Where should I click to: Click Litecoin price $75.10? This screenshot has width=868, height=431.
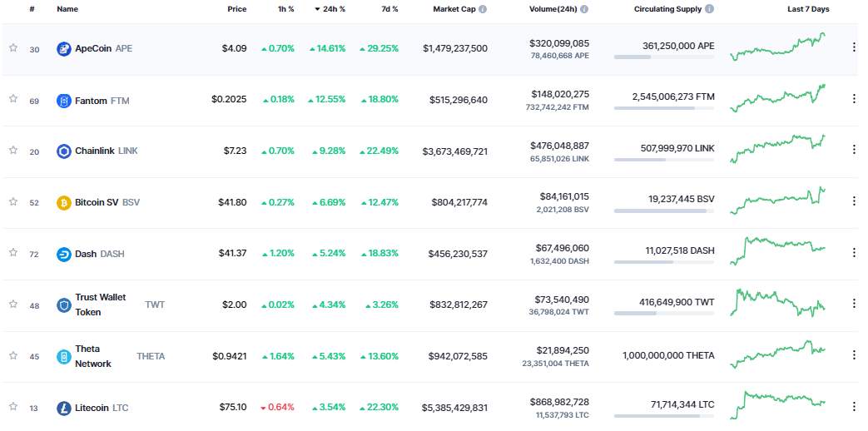coord(232,407)
